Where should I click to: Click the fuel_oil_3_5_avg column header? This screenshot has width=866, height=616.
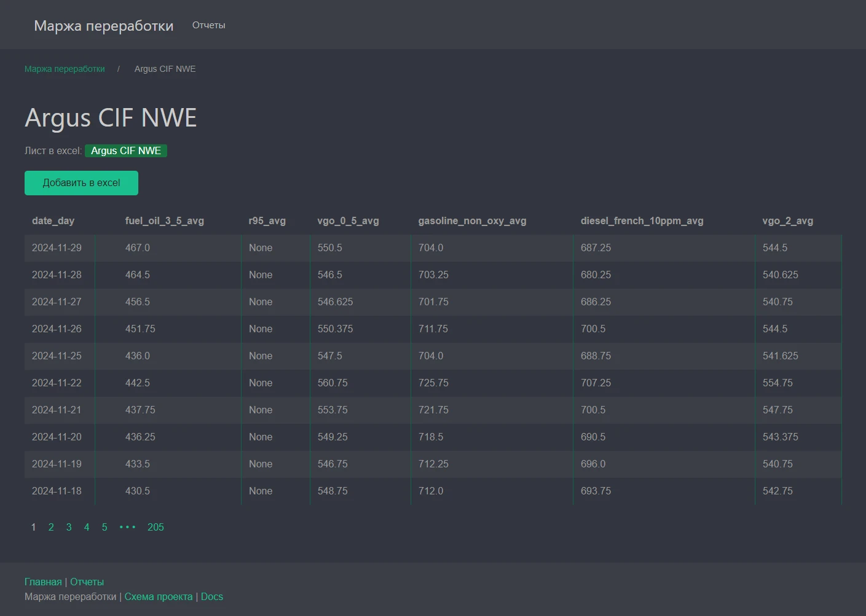click(x=164, y=220)
